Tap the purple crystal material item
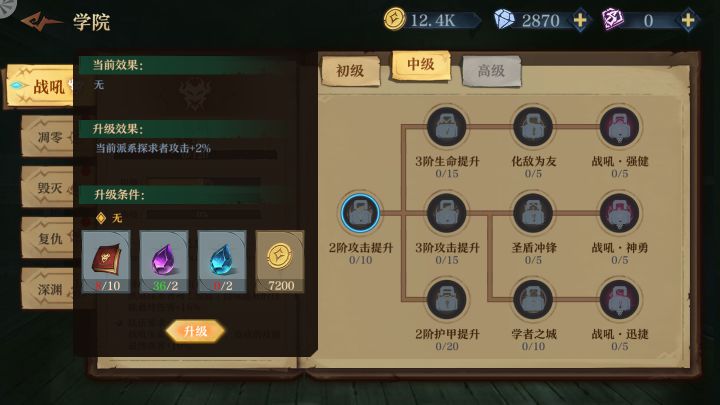Screen dimensions: 720x405 pyautogui.click(x=164, y=262)
